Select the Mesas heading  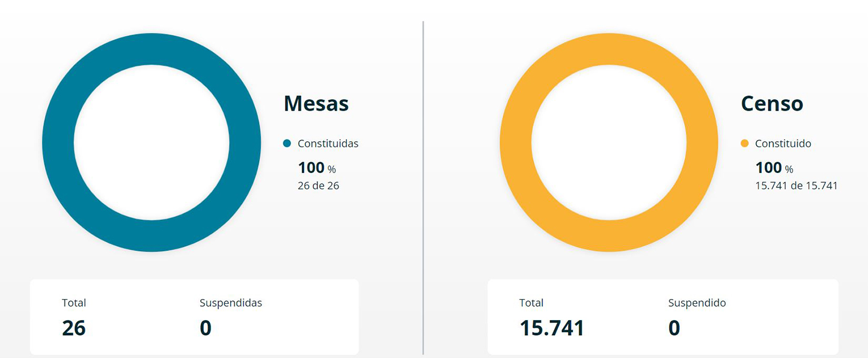pyautogui.click(x=316, y=103)
